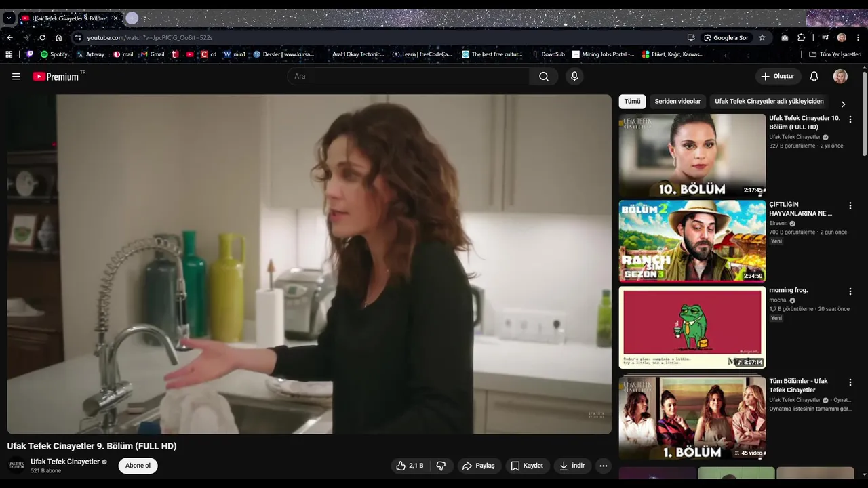
Task: Open options for ÇİFTLİĞİN HAYVANLARINA video
Action: tap(850, 205)
